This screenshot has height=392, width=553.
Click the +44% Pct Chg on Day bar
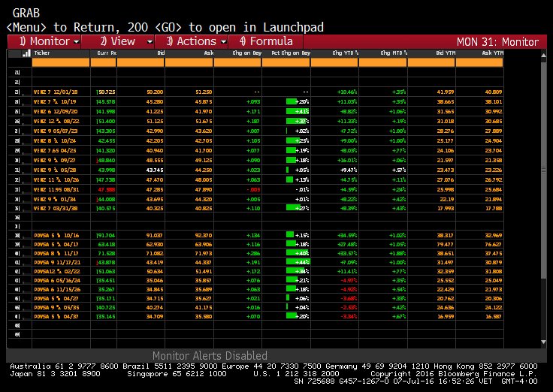click(298, 263)
